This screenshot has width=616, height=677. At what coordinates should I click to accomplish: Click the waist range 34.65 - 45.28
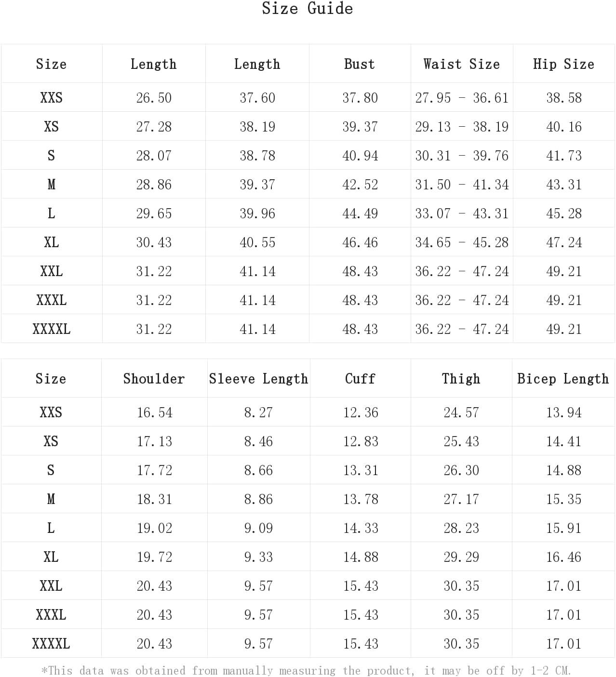(x=462, y=242)
